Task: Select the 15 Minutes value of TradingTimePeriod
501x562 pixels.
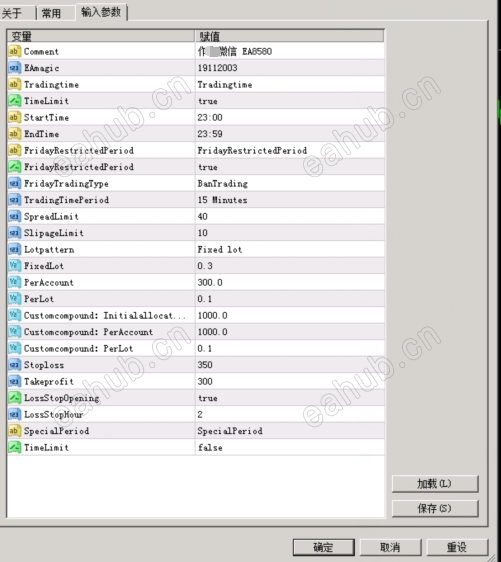Action: [x=223, y=200]
